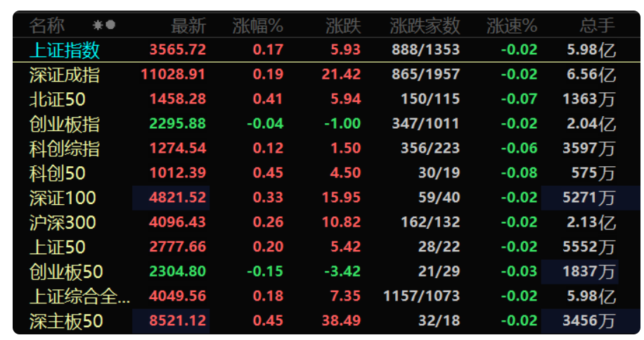Sort by 涨跌家数 column header
644x340 pixels.
425,25
